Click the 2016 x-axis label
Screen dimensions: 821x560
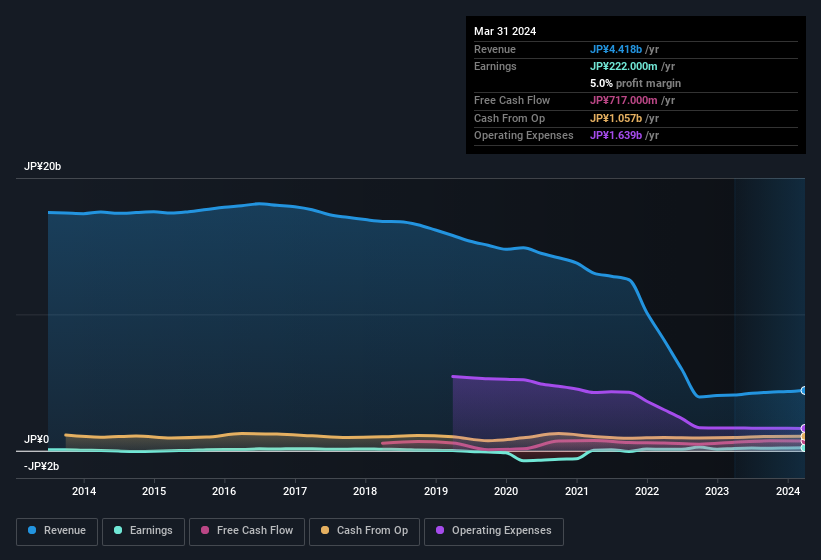click(224, 491)
